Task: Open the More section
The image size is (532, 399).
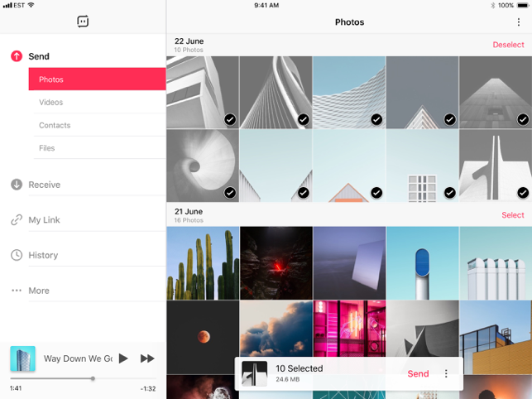Action: click(x=39, y=291)
